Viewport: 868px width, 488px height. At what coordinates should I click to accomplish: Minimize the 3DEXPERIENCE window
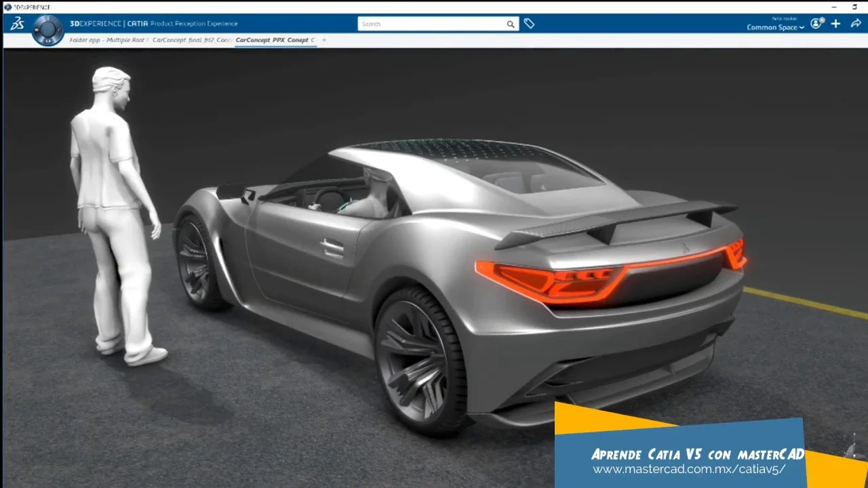tap(833, 7)
